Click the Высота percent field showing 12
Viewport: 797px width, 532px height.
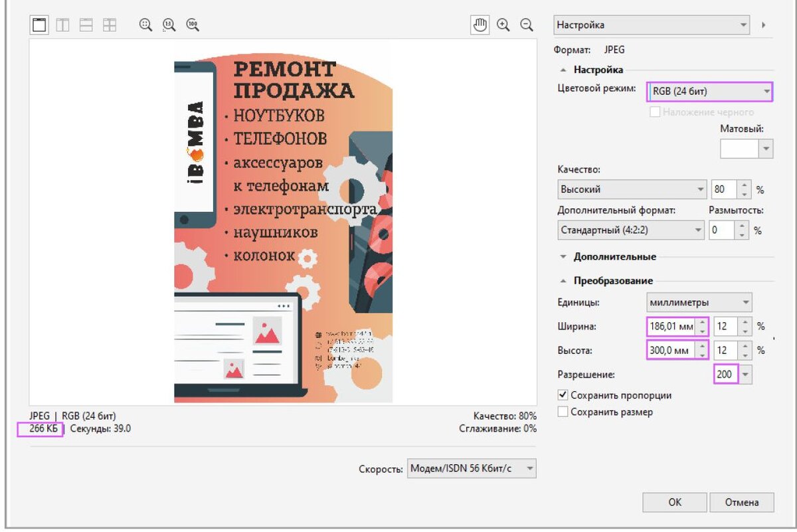pyautogui.click(x=725, y=350)
